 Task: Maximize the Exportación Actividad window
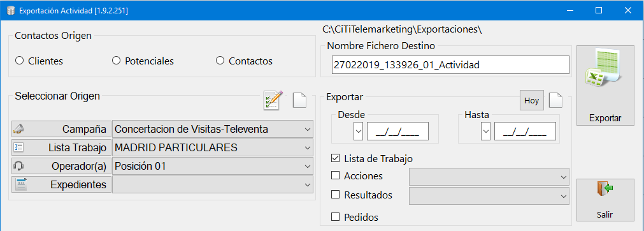(x=599, y=10)
